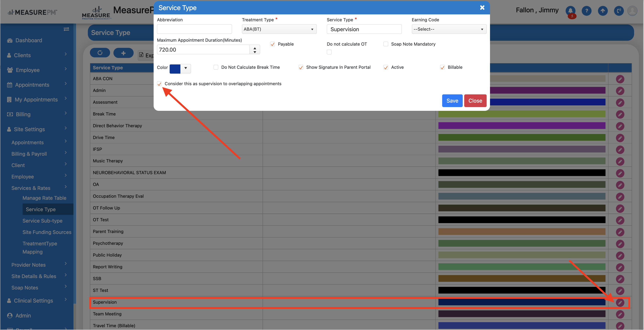This screenshot has height=330, width=644.
Task: Click the notification bell icon
Action: click(x=570, y=11)
